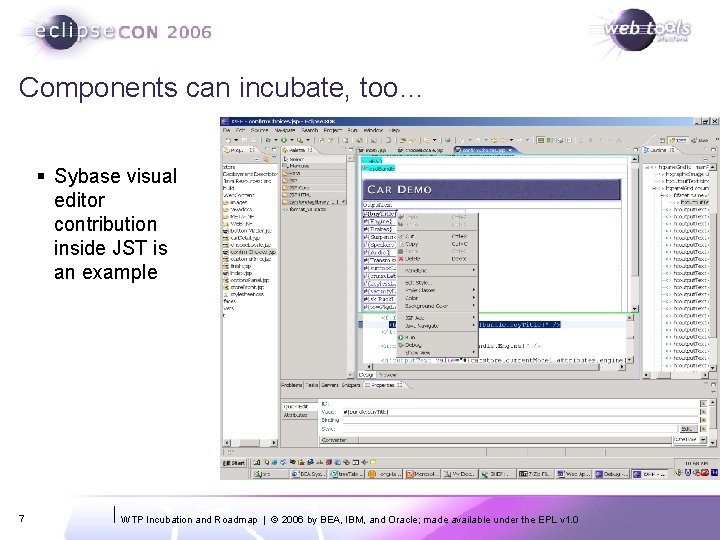The width and height of the screenshot is (720, 540).
Task: Switch to the Problems tab
Action: click(292, 385)
